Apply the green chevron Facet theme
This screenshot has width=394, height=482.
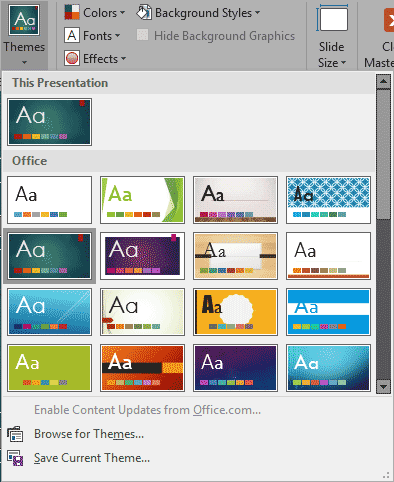tap(142, 200)
